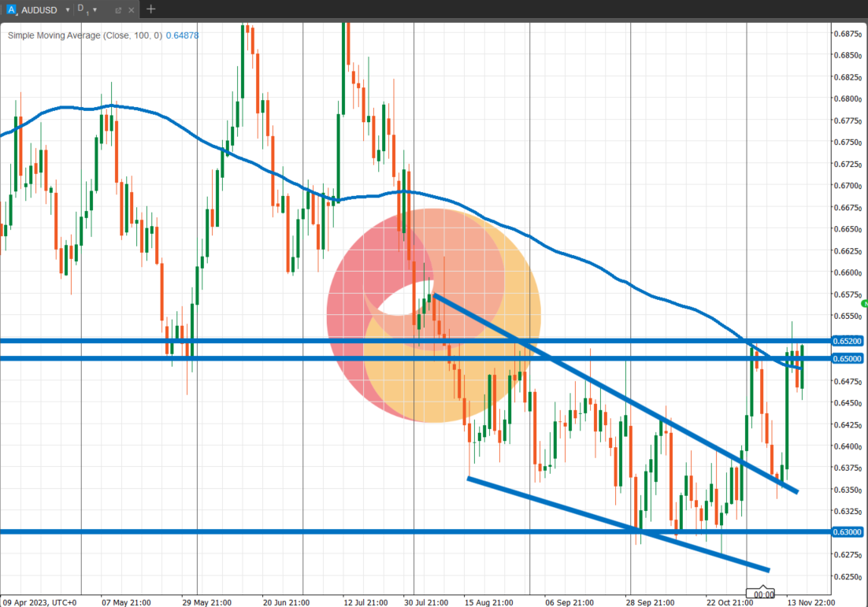Click the 0.6800 value on the price axis
Viewport: 868px width, 607px height.
(847, 98)
